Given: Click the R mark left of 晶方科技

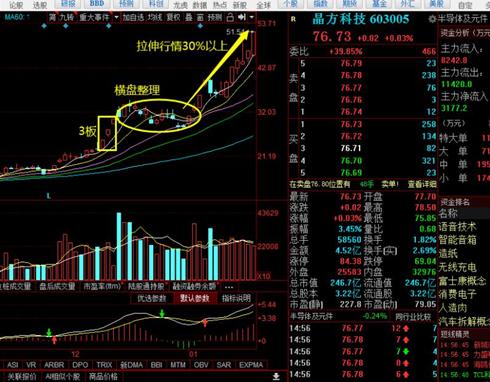Looking at the screenshot, I should (x=293, y=19).
